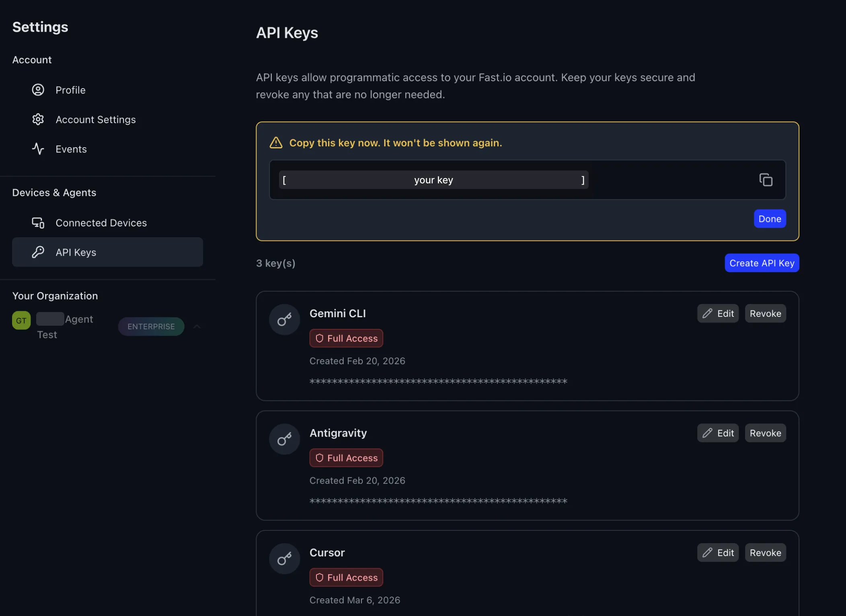846x616 pixels.
Task: Switch to the Connected Devices section
Action: (101, 222)
